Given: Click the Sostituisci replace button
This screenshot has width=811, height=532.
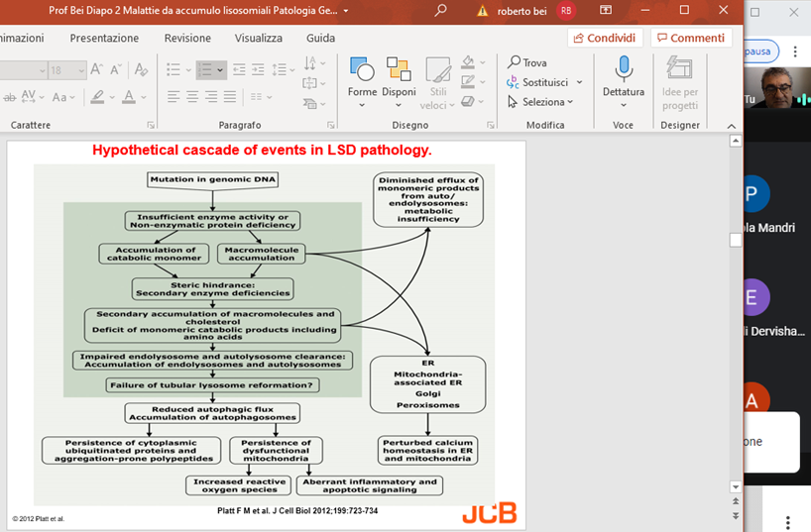Looking at the screenshot, I should [x=538, y=82].
